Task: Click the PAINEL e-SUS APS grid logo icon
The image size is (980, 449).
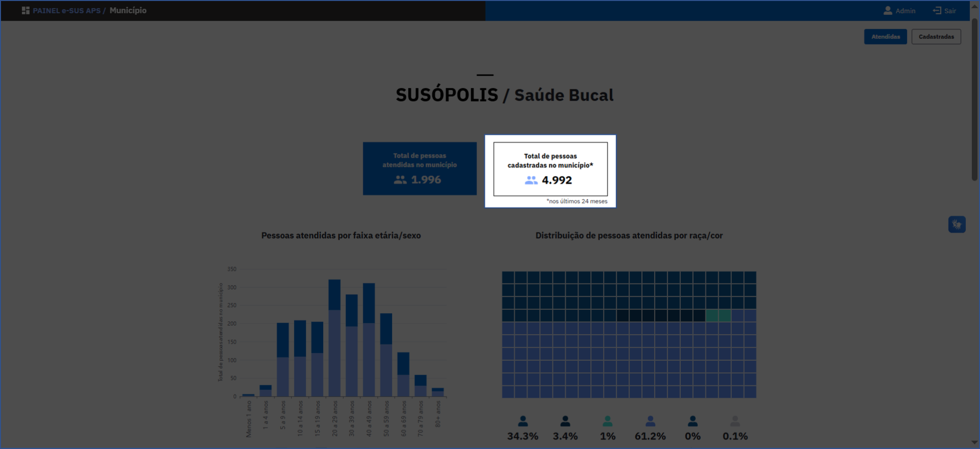Action: click(x=25, y=10)
